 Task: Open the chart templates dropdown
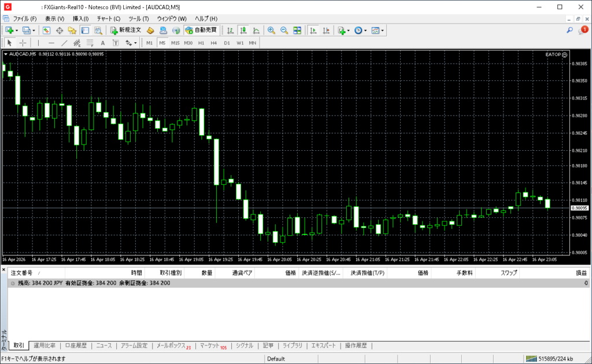click(x=378, y=30)
